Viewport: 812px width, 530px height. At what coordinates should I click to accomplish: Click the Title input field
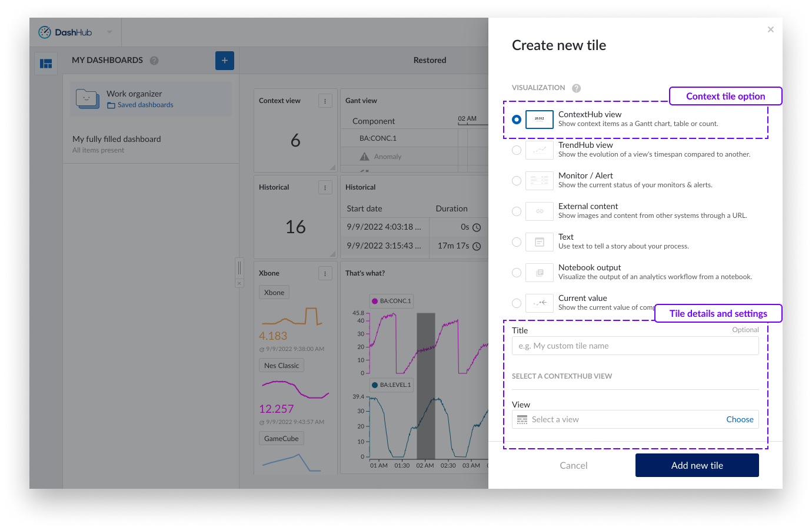(635, 346)
